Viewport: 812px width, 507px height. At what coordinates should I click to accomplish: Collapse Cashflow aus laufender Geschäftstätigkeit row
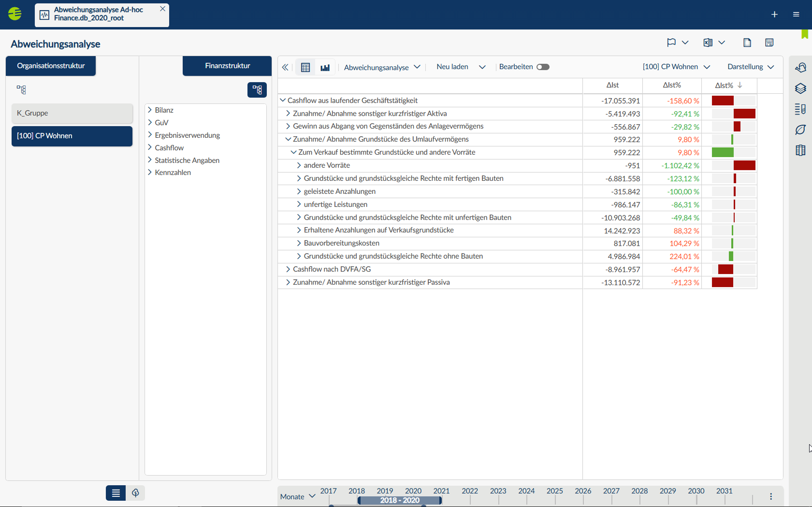(x=283, y=101)
